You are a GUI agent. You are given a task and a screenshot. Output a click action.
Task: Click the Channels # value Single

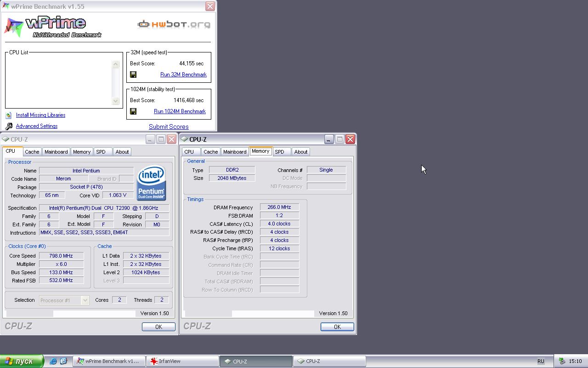[326, 170]
